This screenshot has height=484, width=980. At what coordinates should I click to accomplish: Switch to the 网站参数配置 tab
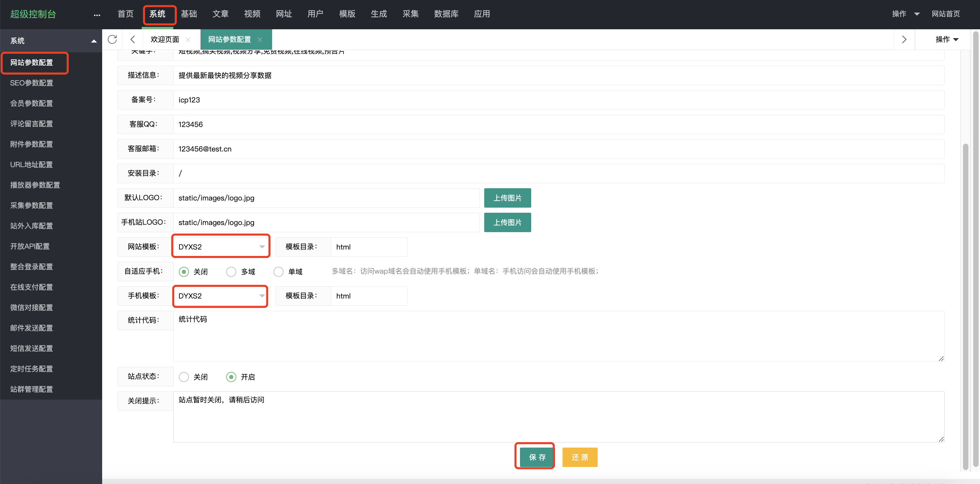click(x=230, y=39)
